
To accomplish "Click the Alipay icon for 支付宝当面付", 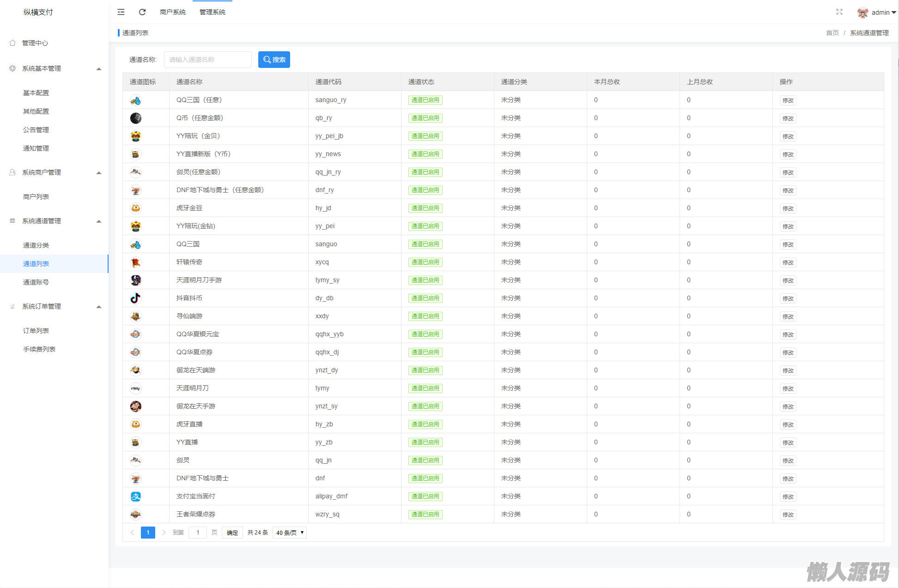I will click(135, 497).
